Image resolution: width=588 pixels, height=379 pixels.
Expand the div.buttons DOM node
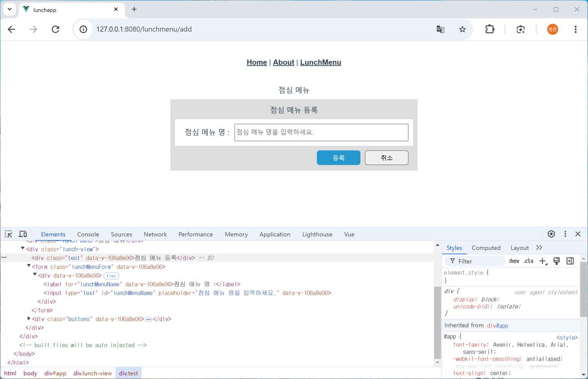point(29,319)
